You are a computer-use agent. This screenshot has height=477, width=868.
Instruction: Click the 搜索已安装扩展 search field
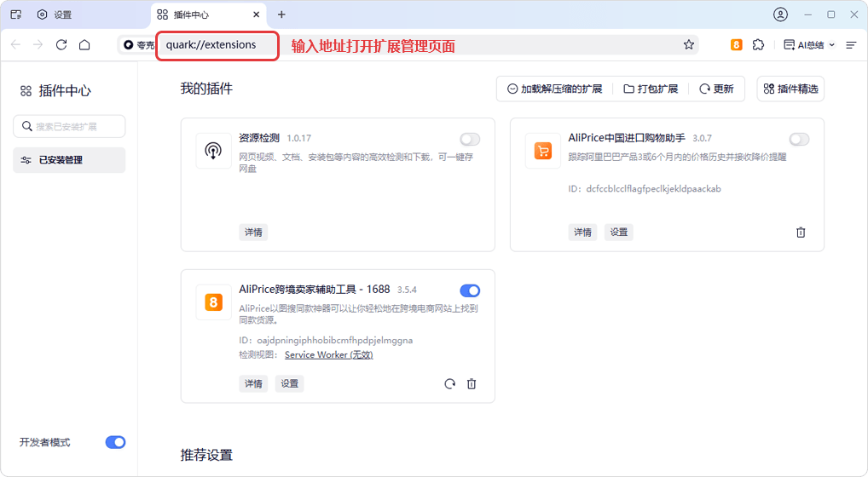(69, 126)
